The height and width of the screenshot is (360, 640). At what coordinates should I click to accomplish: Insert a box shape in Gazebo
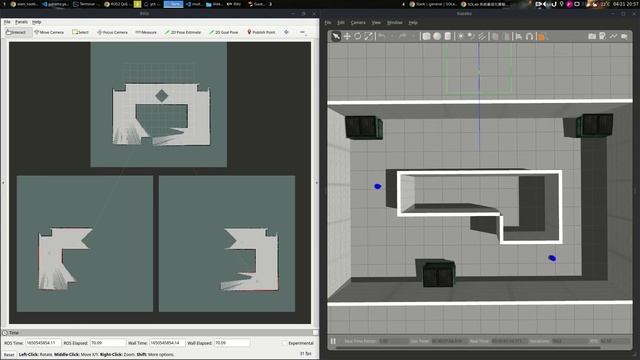point(426,36)
